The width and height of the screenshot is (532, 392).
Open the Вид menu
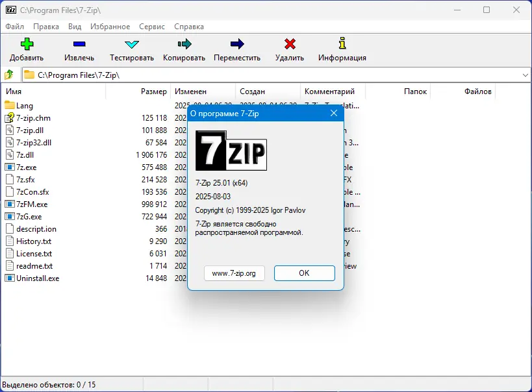[75, 27]
